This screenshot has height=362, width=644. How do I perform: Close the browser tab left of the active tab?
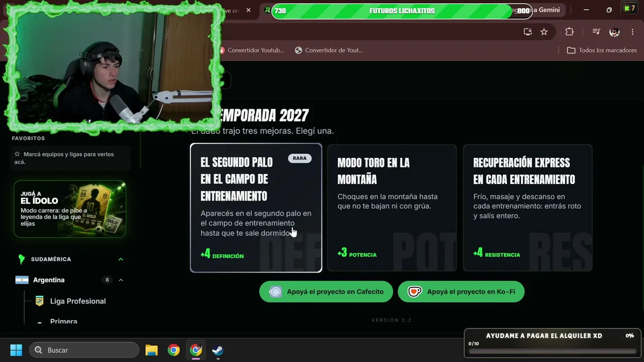(x=249, y=11)
